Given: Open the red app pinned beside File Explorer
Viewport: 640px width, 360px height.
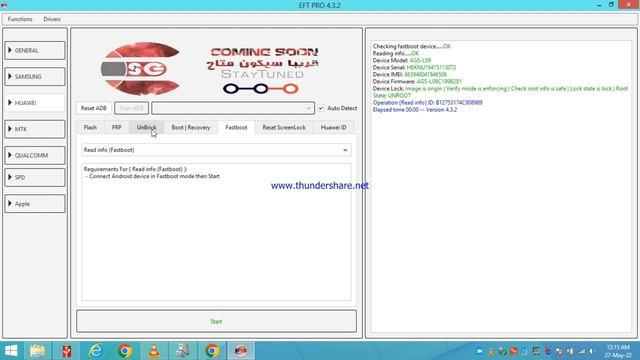Looking at the screenshot, I should (67, 351).
